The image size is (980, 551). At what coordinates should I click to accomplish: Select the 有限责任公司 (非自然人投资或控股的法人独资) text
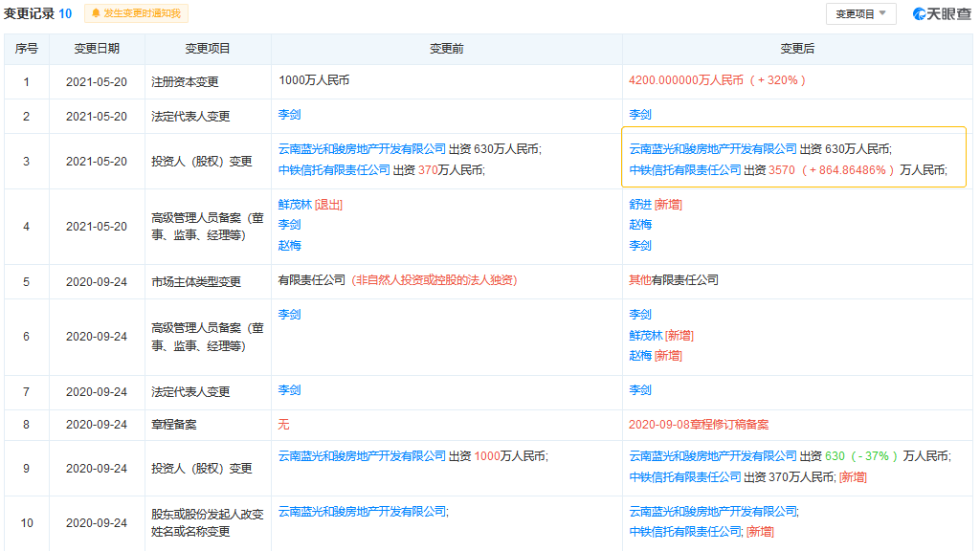(x=397, y=280)
